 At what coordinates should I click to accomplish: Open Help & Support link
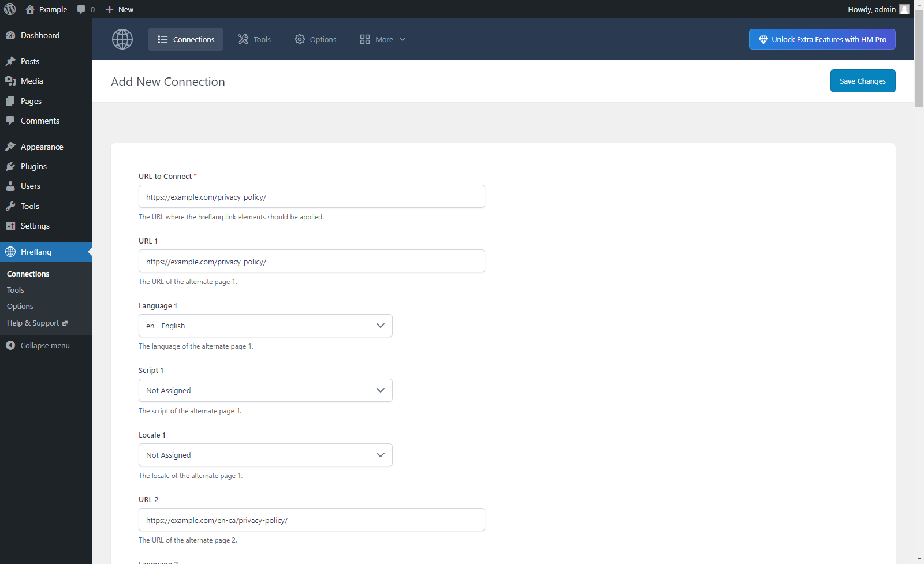tap(33, 323)
